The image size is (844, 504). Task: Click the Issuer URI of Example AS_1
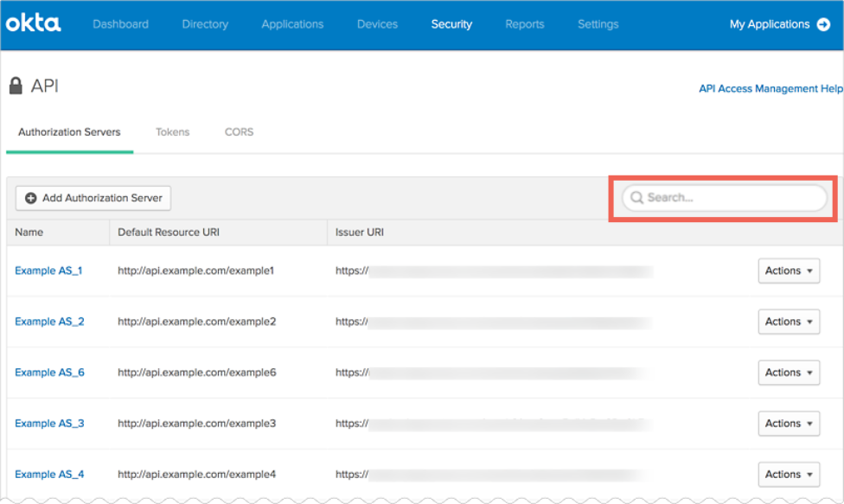pyautogui.click(x=494, y=271)
